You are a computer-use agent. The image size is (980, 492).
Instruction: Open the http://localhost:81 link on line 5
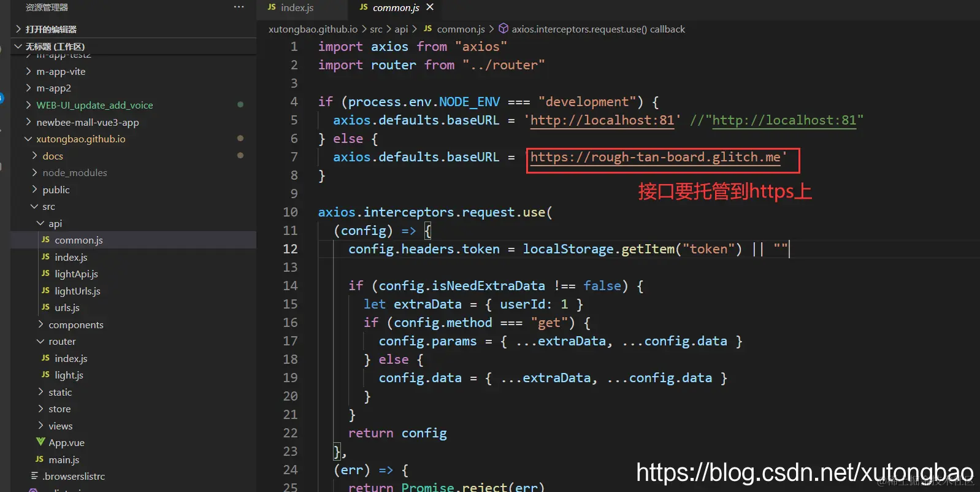(x=602, y=120)
